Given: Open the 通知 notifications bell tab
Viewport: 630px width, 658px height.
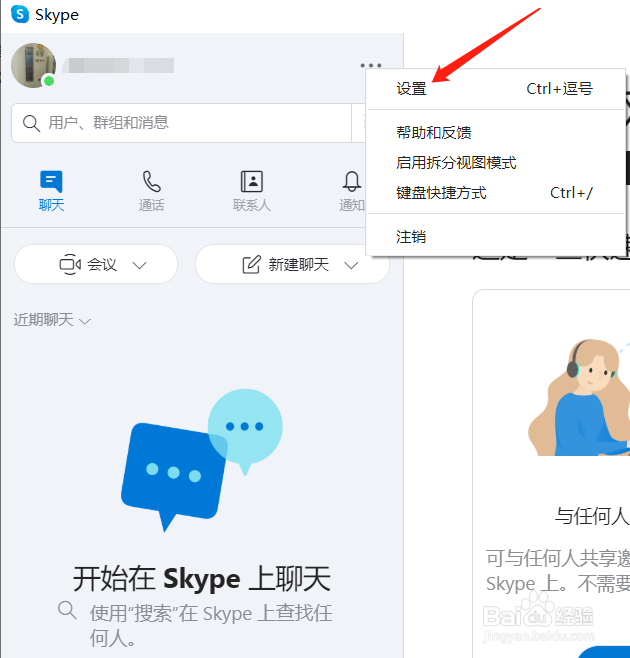Looking at the screenshot, I should [x=352, y=191].
